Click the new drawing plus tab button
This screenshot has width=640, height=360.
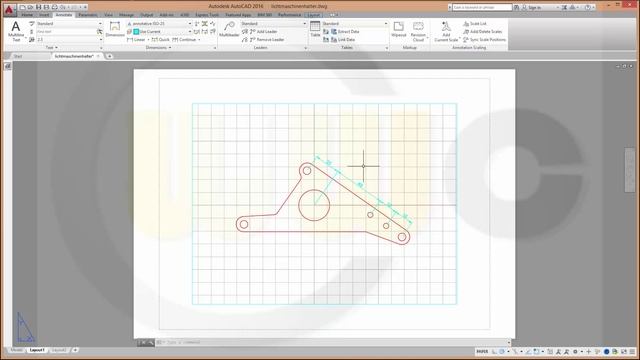pyautogui.click(x=109, y=56)
